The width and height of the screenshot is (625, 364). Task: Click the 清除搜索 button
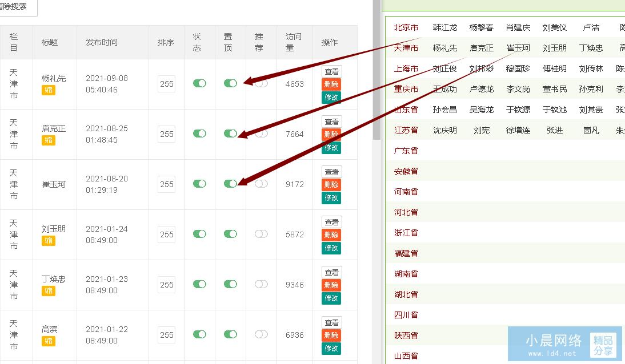(x=17, y=7)
